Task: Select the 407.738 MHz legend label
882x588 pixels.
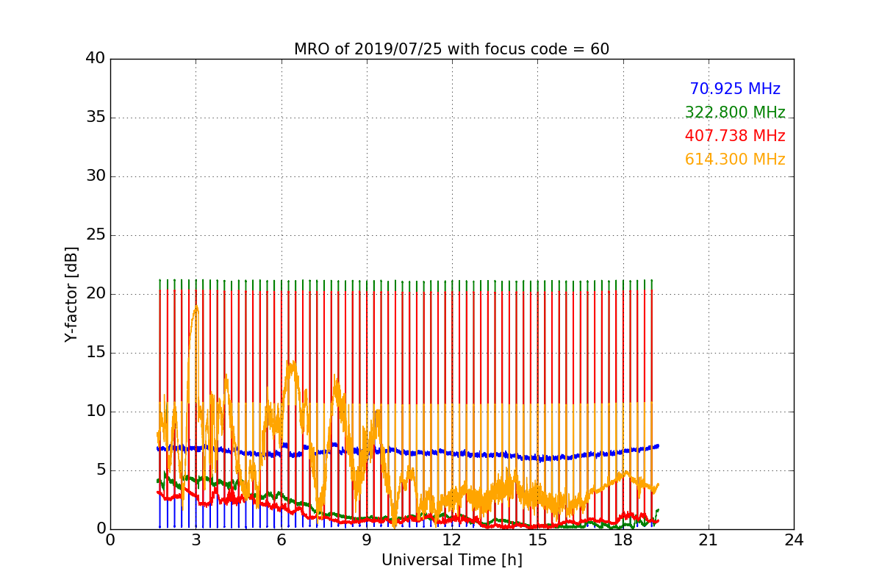Action: tap(735, 136)
